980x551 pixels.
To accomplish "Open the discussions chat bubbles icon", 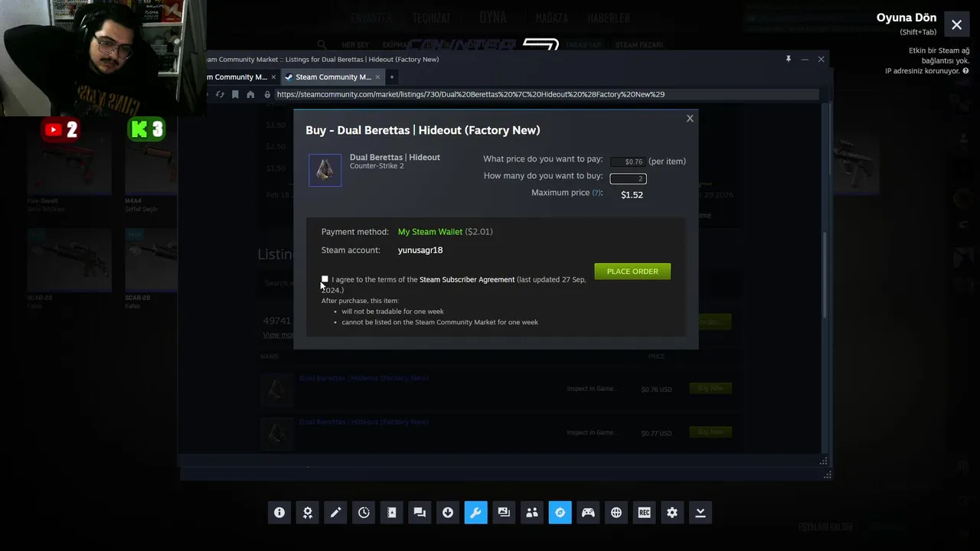I will (x=420, y=513).
